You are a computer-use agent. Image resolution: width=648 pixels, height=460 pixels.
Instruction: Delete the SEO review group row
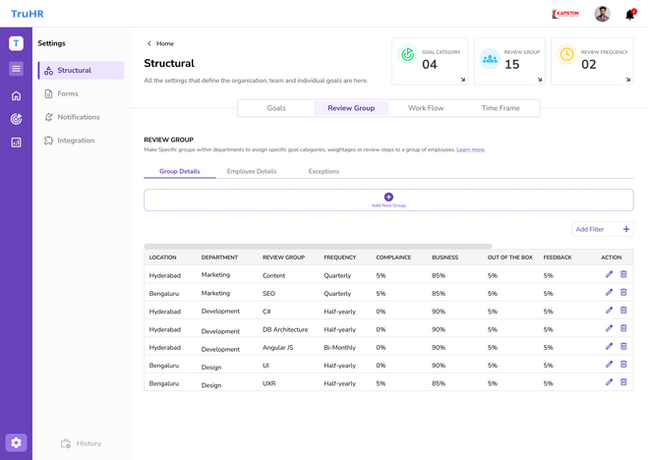coord(624,292)
